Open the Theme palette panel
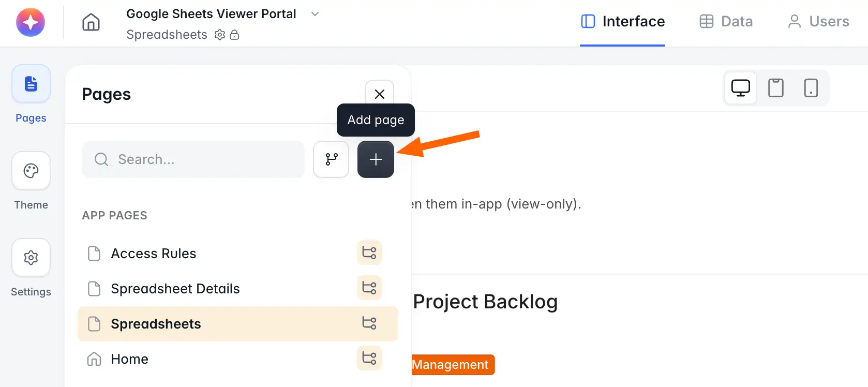The height and width of the screenshot is (387, 868). point(31,171)
